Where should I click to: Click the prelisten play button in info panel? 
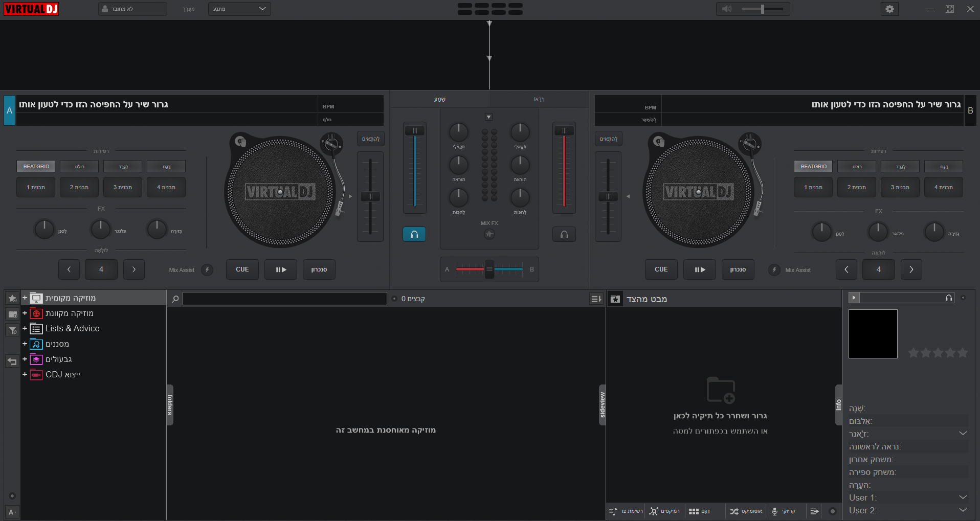(854, 298)
